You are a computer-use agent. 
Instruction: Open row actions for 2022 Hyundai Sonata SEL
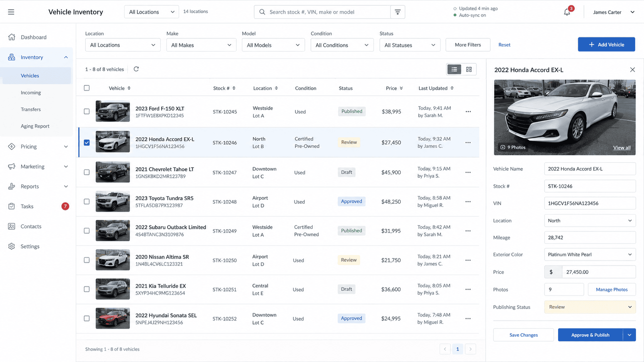[468, 319]
